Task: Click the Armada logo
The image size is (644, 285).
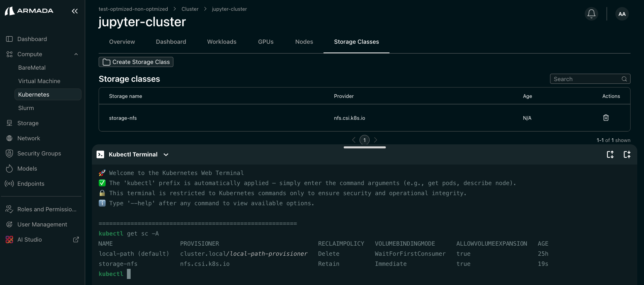Action: 29,11
